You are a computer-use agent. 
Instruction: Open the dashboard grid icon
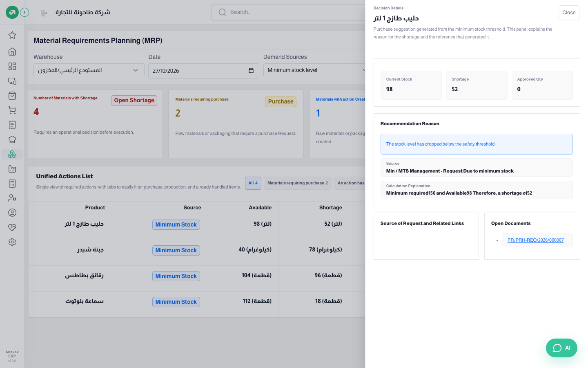[x=12, y=66]
